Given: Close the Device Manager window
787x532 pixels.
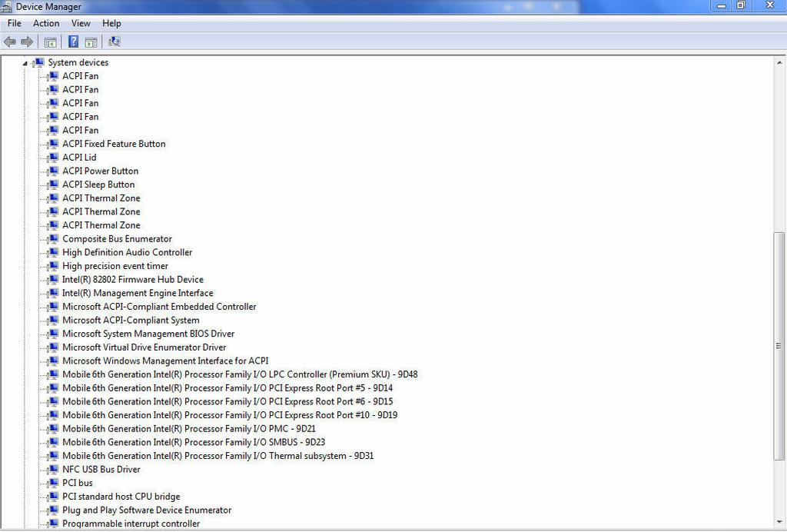Looking at the screenshot, I should (x=769, y=6).
